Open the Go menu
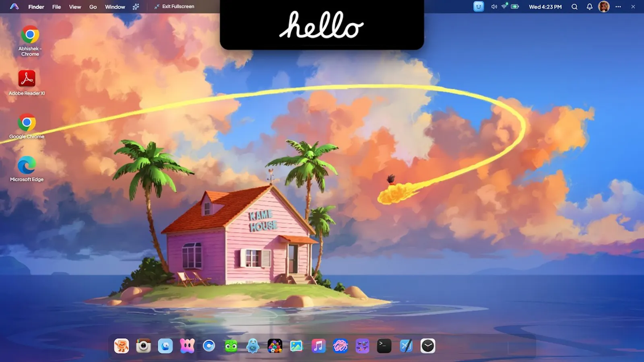 click(93, 7)
